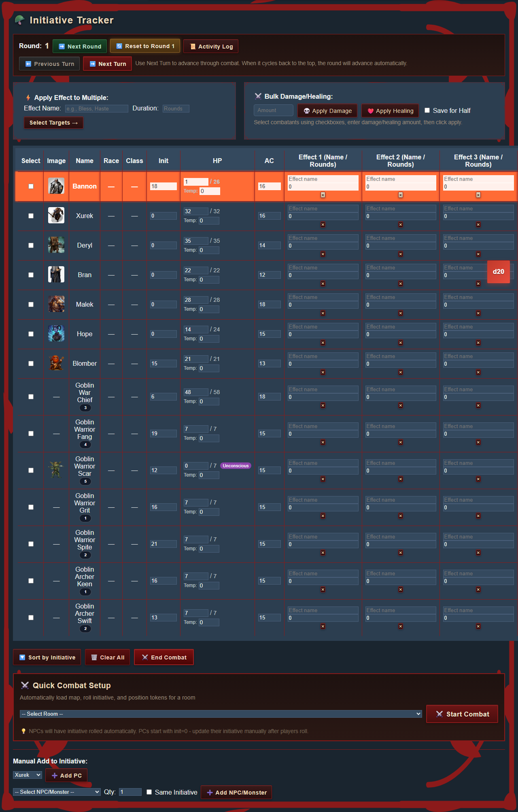Clear Effect 2 in Deryl's row

(401, 254)
